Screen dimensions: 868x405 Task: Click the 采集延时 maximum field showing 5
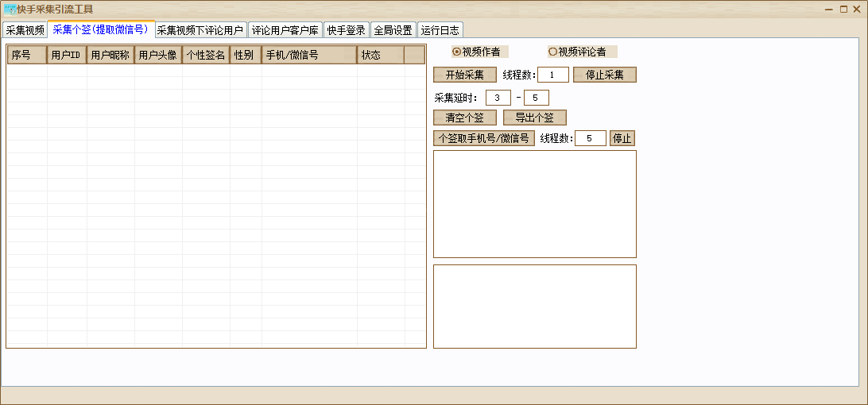pos(536,98)
